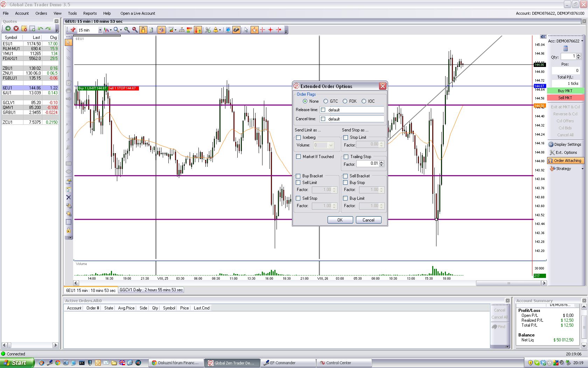Click the red remove symbol icon in Quotes
This screenshot has width=588, height=368.
point(16,28)
